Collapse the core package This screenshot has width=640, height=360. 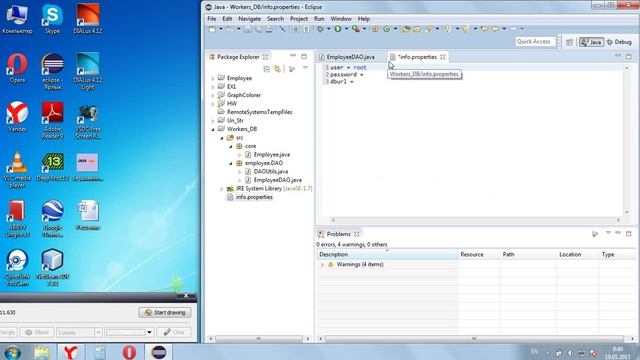231,146
